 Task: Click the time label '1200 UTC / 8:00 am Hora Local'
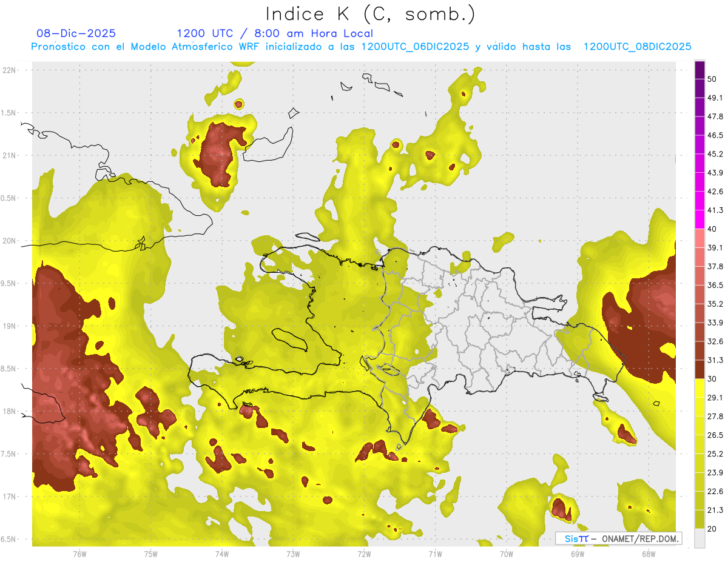coord(275,33)
